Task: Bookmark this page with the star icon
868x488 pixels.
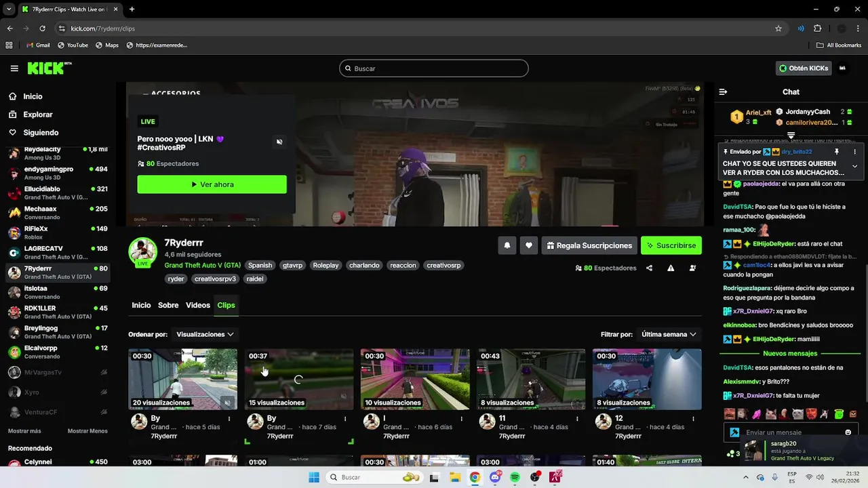Action: click(x=778, y=28)
